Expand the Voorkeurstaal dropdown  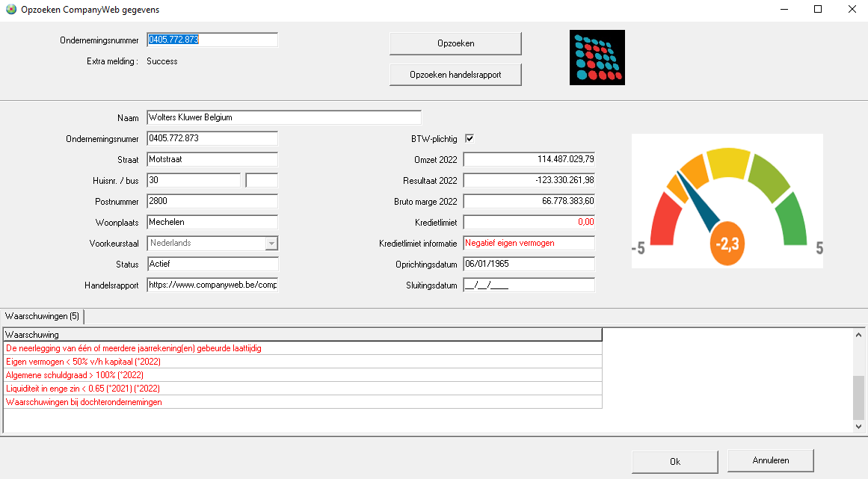(x=271, y=243)
